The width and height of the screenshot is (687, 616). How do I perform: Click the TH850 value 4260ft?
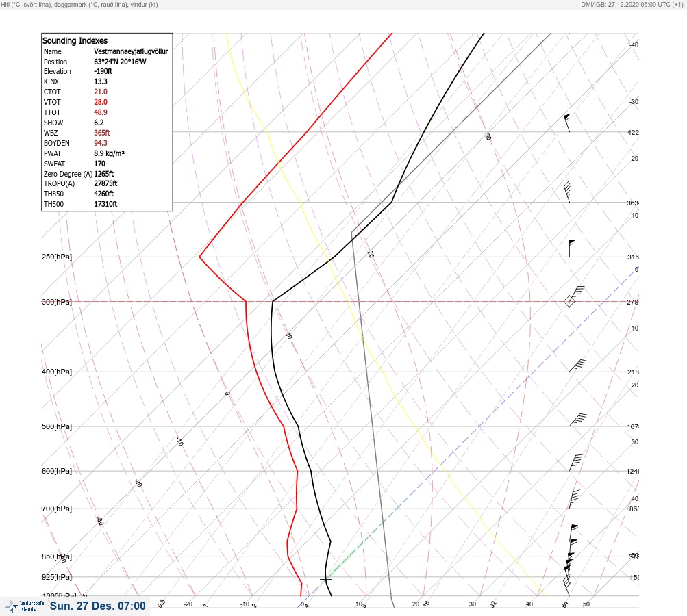(x=104, y=194)
